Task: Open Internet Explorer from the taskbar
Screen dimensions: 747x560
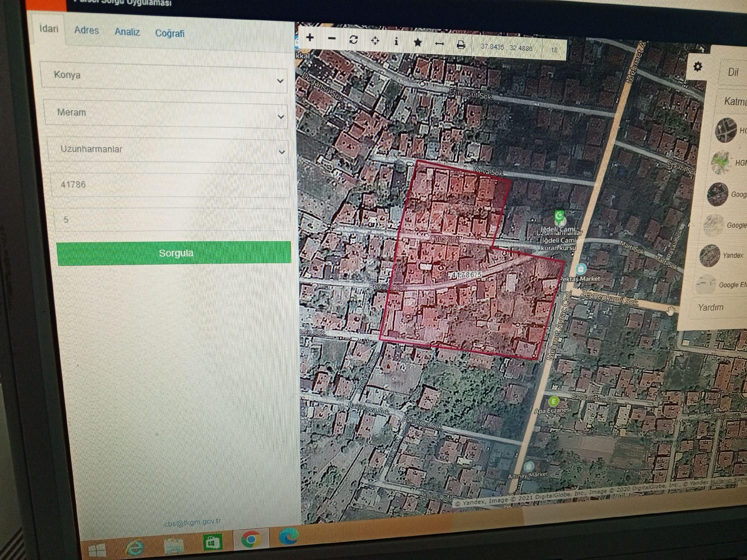Action: point(135,548)
